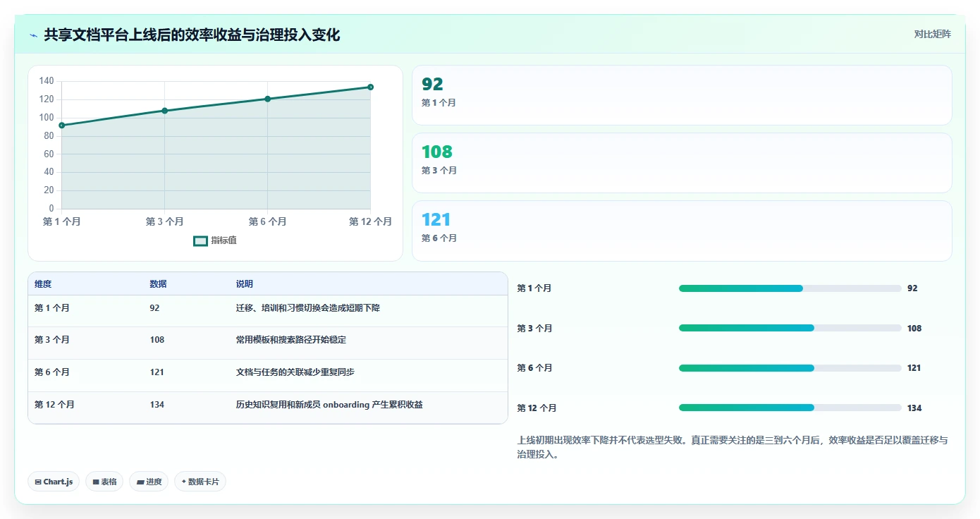The height and width of the screenshot is (519, 980).
Task: Click the progress bar valued 134
Action: (790, 408)
